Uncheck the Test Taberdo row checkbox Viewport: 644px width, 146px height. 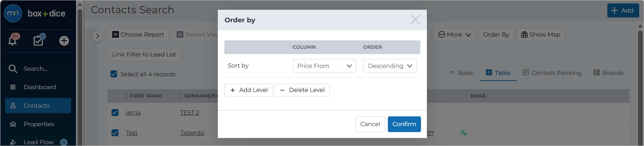click(115, 133)
